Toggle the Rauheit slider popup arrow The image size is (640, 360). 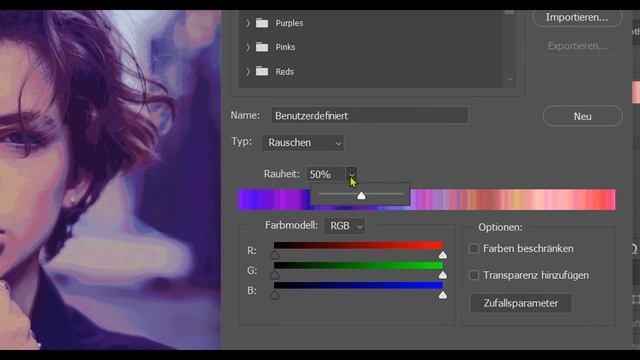point(351,174)
